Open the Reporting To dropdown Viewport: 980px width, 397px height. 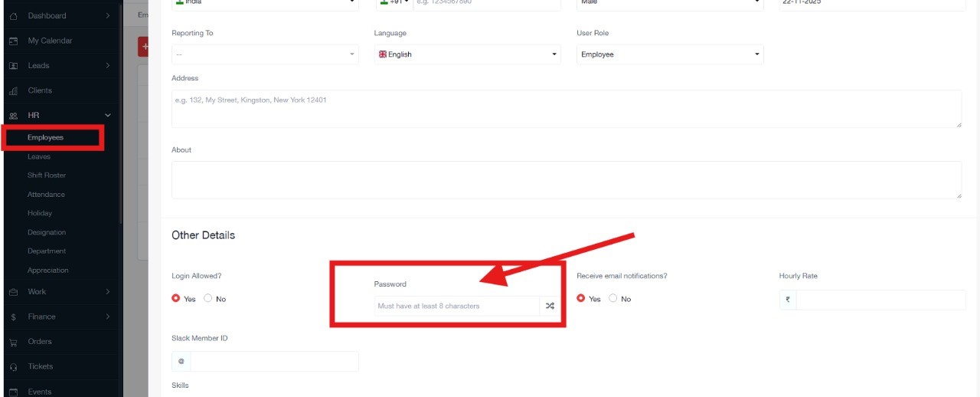(x=264, y=54)
